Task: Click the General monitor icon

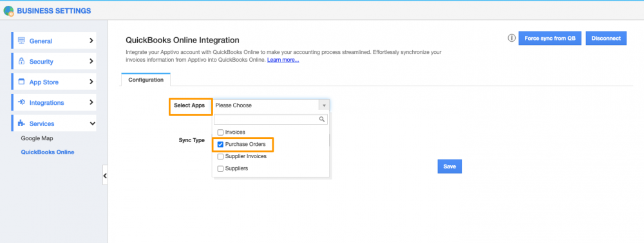Action: pos(22,41)
